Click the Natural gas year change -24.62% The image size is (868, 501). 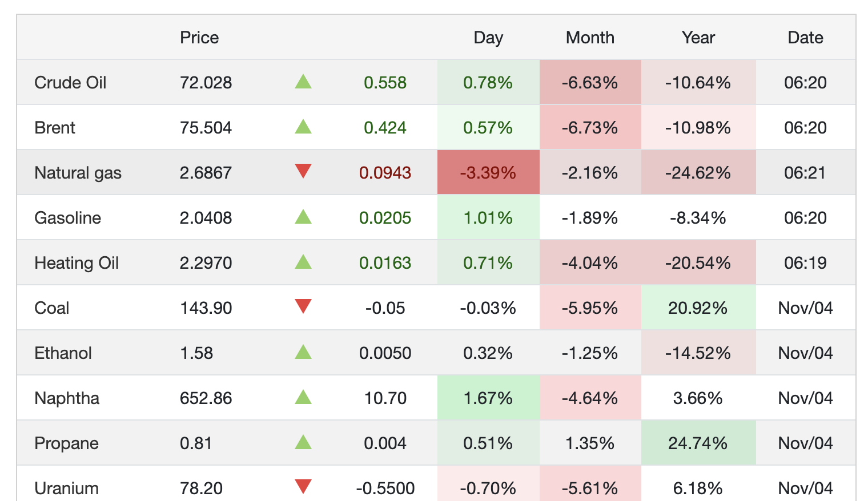[x=698, y=173]
